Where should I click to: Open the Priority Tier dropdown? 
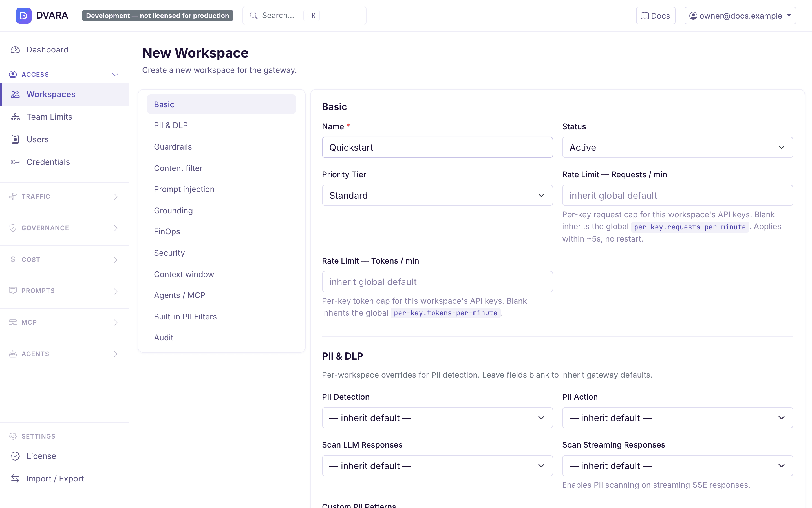pyautogui.click(x=437, y=195)
